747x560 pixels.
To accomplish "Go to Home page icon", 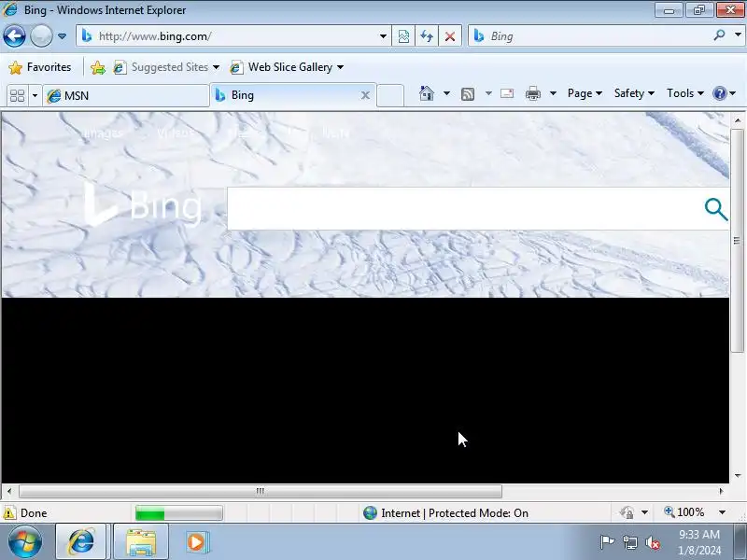I will 427,93.
